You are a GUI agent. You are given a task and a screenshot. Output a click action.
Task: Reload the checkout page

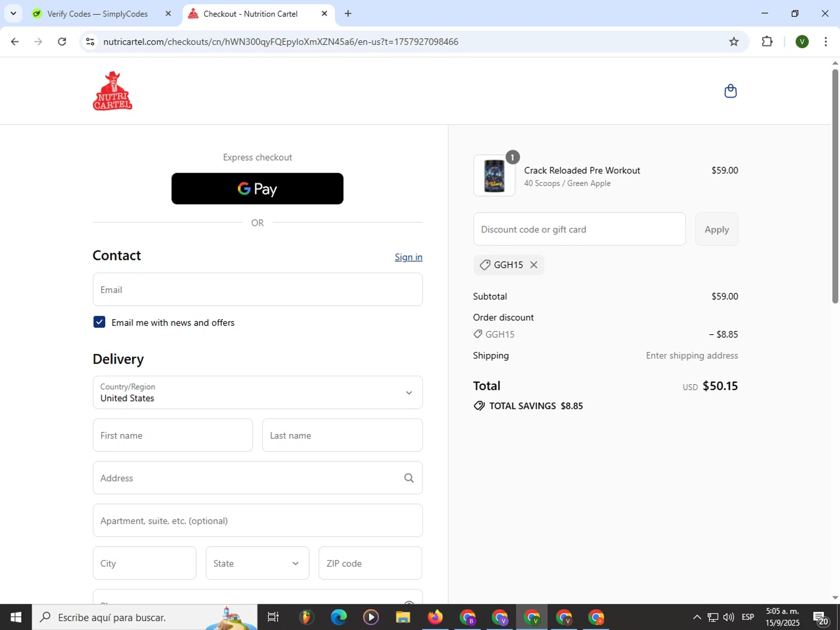click(62, 41)
